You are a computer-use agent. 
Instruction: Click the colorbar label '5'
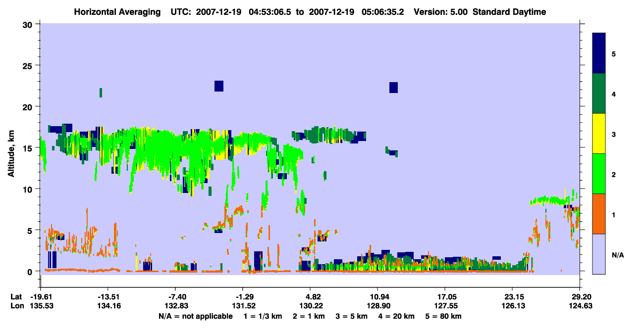pyautogui.click(x=614, y=53)
